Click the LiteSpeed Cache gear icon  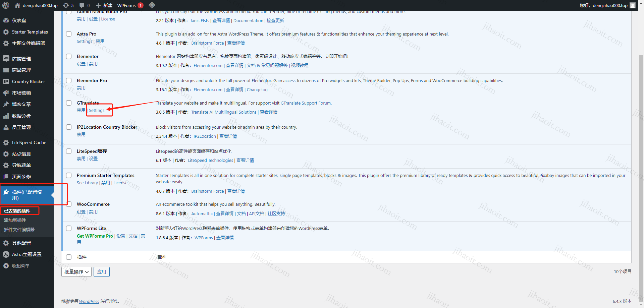click(6, 142)
